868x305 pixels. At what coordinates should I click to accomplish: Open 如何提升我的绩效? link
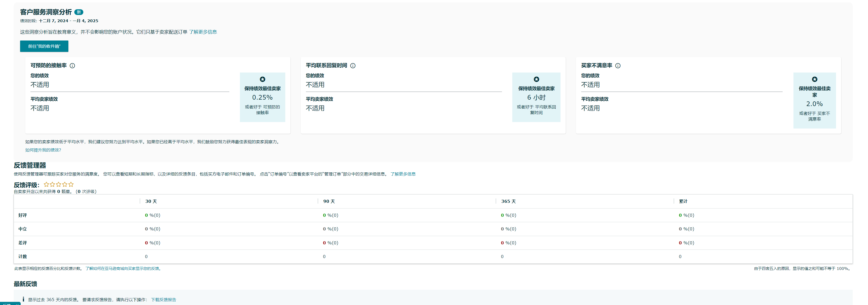pos(43,150)
